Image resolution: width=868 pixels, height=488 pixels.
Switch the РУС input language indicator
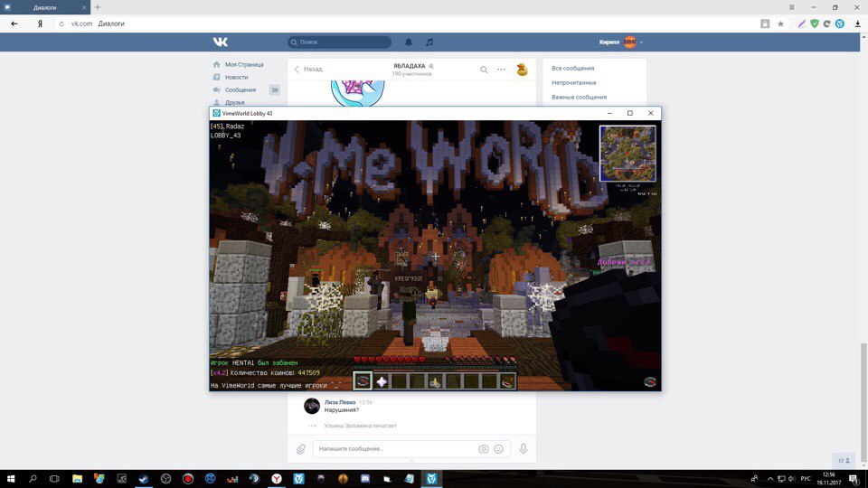(x=806, y=479)
